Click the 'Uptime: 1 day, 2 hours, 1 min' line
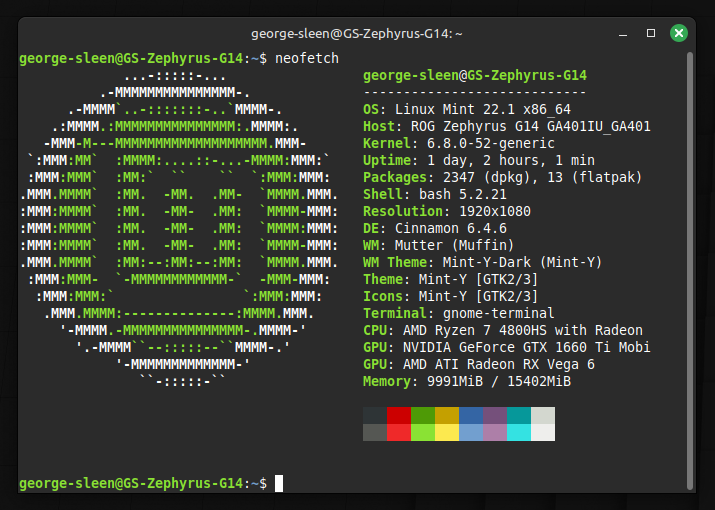Image resolution: width=715 pixels, height=510 pixels. pos(479,161)
